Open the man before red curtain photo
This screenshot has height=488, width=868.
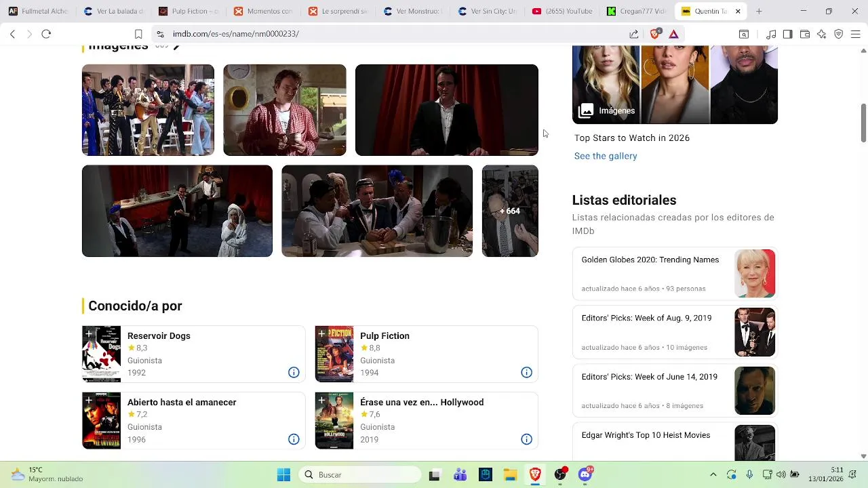[x=447, y=110]
